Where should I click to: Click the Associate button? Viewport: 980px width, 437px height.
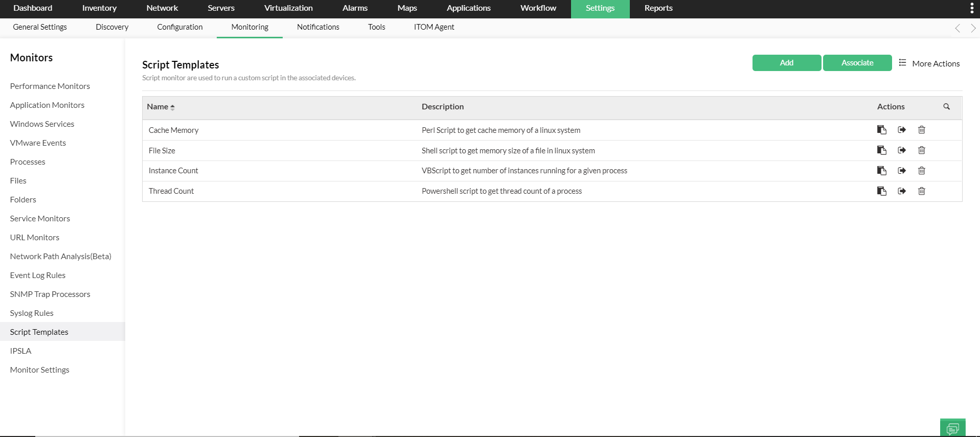pos(857,63)
